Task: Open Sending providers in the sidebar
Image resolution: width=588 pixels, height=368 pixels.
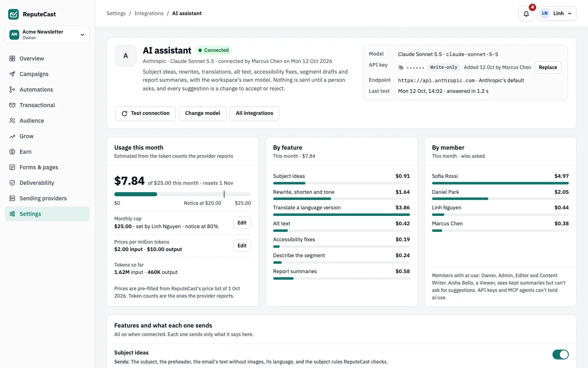Action: (47, 198)
